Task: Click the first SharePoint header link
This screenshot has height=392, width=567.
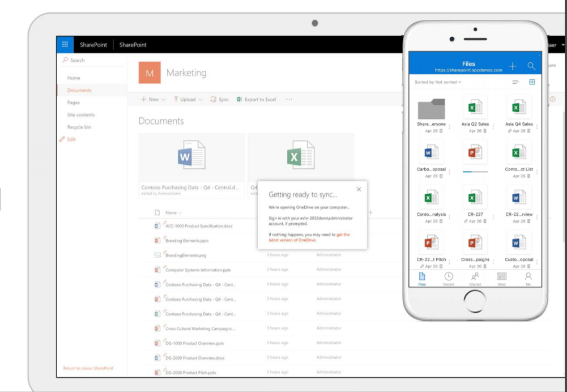Action: point(93,45)
